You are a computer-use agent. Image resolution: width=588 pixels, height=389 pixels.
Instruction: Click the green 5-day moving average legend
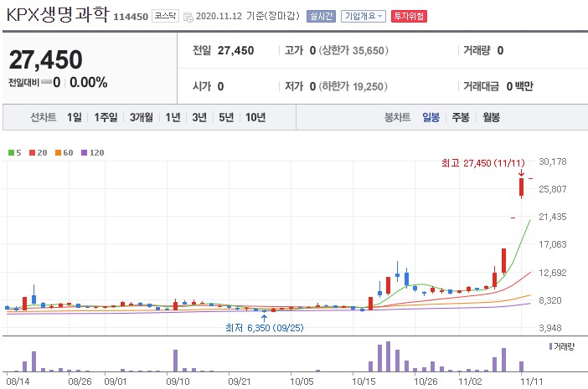point(14,153)
